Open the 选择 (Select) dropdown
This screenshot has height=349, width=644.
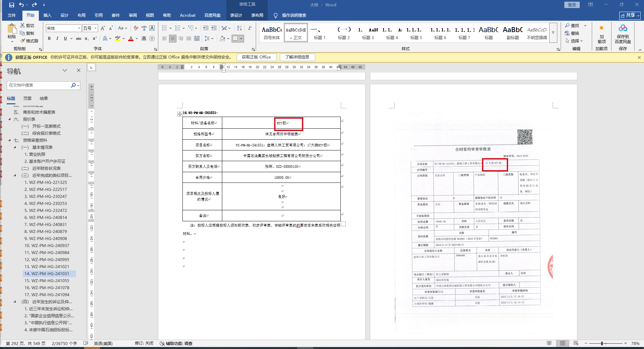(x=574, y=41)
